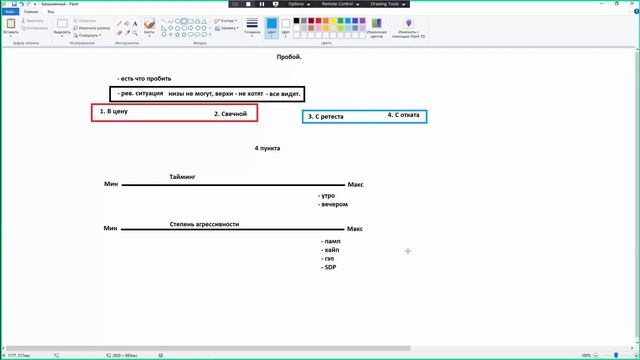Screen dimensions: 640x360
Task: Click the Undo arrow in title bar
Action: coord(22,4)
